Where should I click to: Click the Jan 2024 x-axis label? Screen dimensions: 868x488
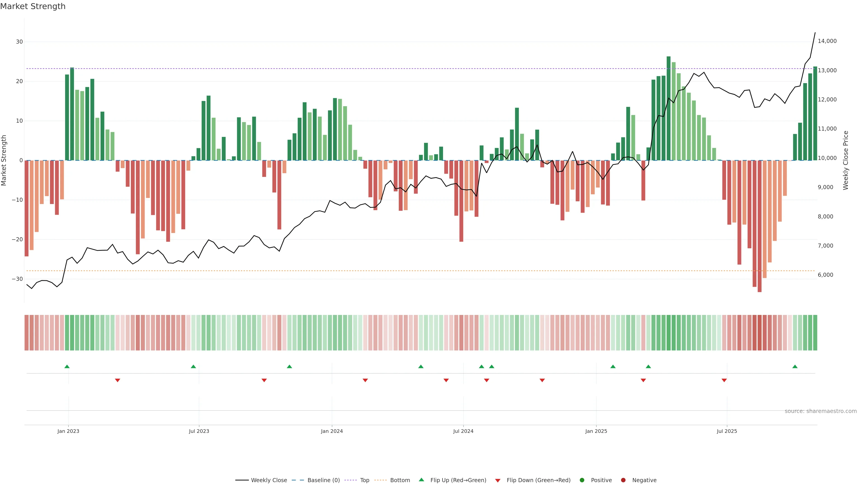[332, 431]
